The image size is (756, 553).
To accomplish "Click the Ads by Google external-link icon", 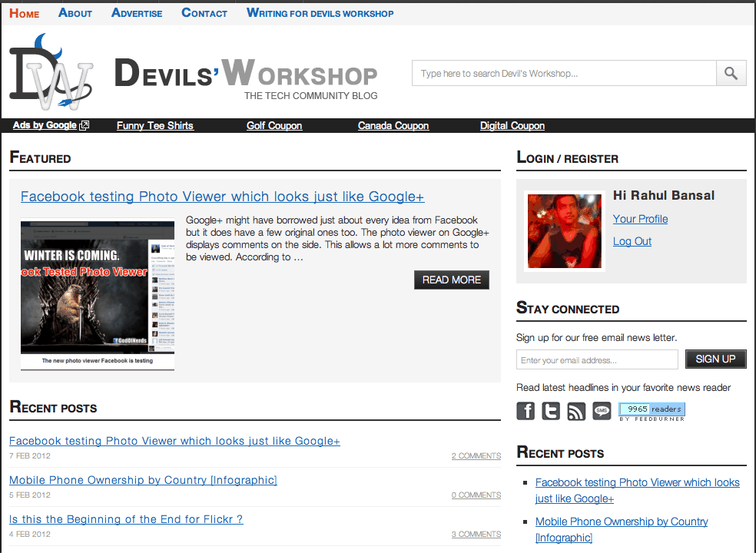I will coord(84,125).
